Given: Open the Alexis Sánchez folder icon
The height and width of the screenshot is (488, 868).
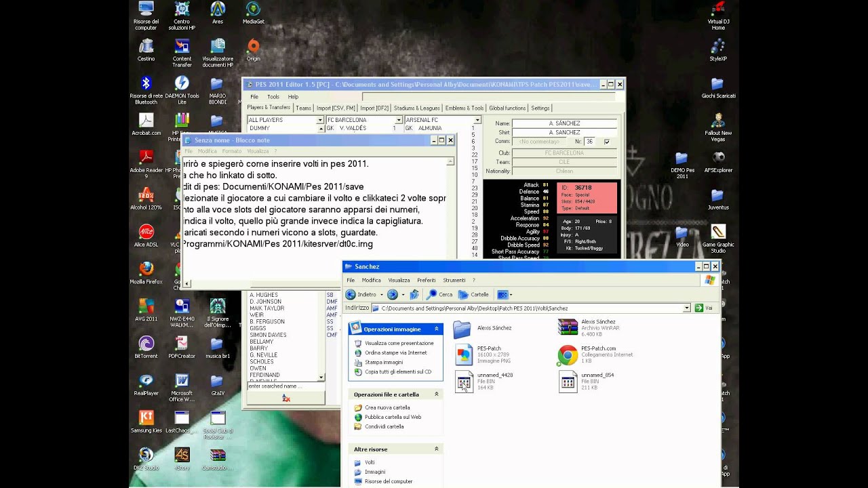Looking at the screenshot, I should [462, 329].
